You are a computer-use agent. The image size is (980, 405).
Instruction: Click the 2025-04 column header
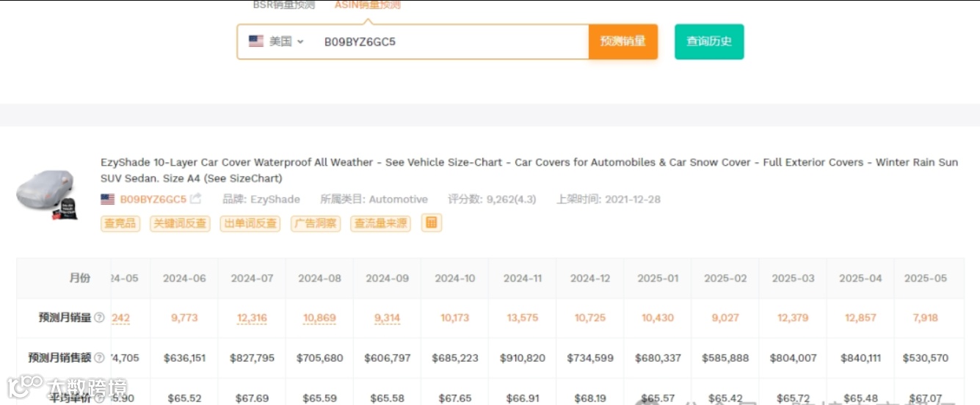click(x=860, y=278)
